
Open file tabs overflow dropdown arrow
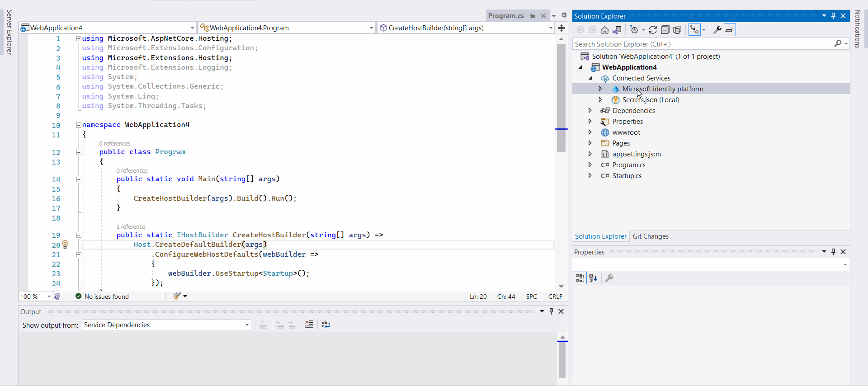point(554,16)
